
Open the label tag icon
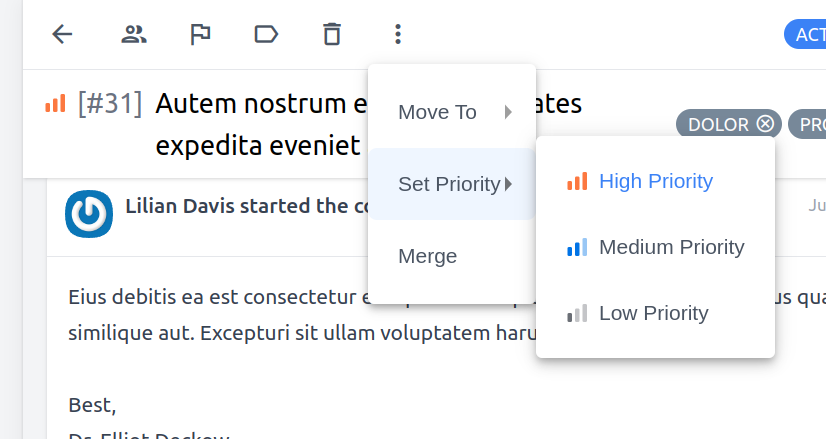tap(266, 35)
